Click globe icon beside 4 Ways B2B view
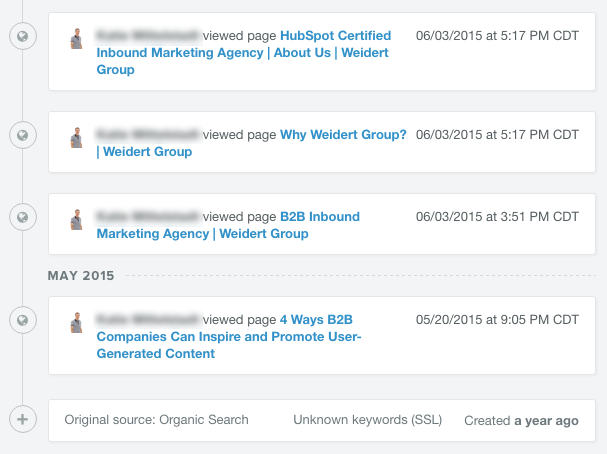This screenshot has height=454, width=607. [21, 320]
